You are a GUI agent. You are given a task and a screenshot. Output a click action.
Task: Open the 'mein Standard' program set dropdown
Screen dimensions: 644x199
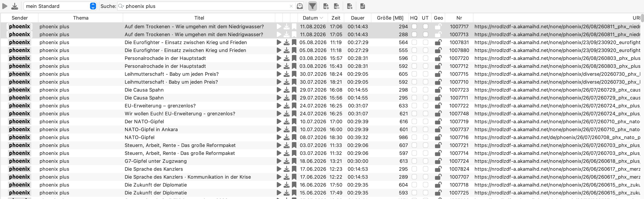pyautogui.click(x=60, y=6)
